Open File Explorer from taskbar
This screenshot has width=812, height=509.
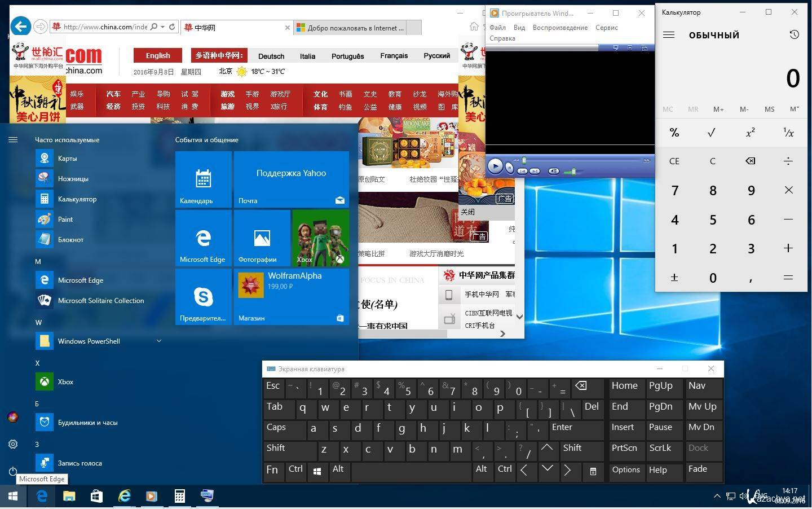point(69,496)
